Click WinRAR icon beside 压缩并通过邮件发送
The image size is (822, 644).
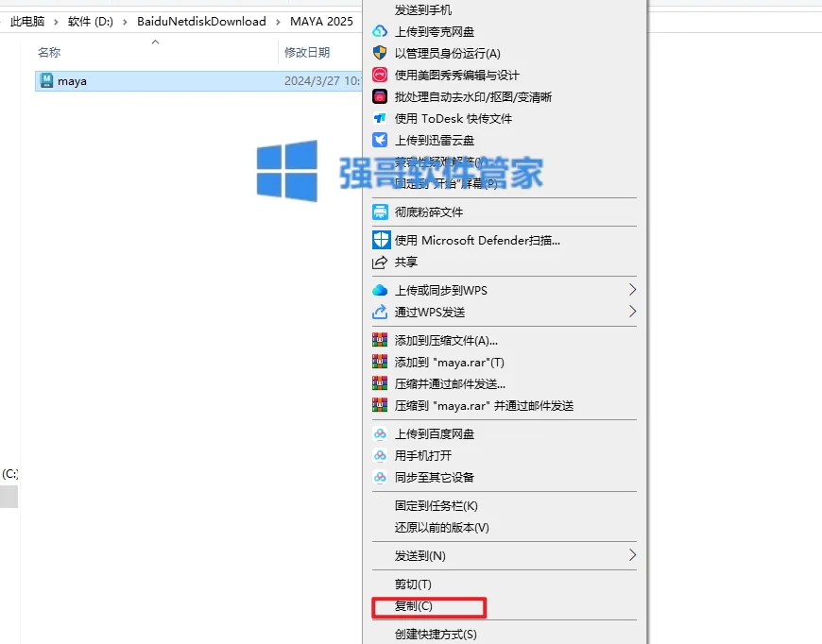pyautogui.click(x=380, y=383)
